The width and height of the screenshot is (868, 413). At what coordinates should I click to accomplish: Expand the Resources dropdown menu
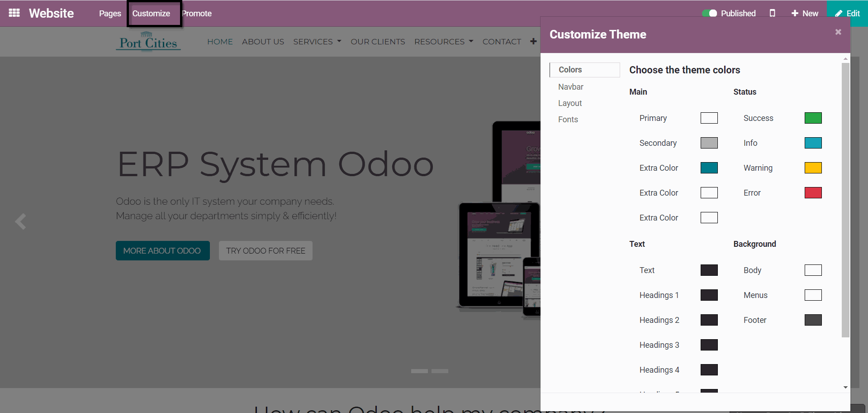coord(443,42)
